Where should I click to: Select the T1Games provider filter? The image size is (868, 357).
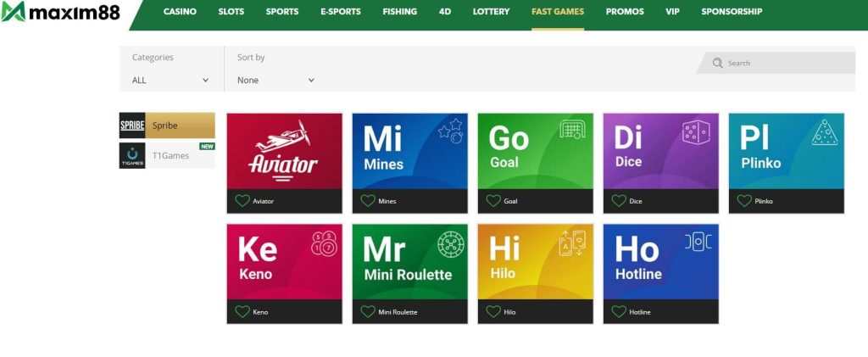167,155
